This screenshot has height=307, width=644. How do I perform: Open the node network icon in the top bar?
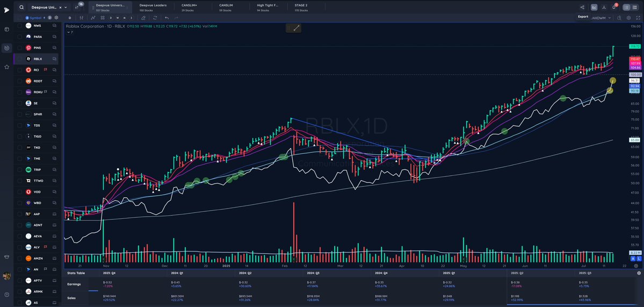(604, 7)
